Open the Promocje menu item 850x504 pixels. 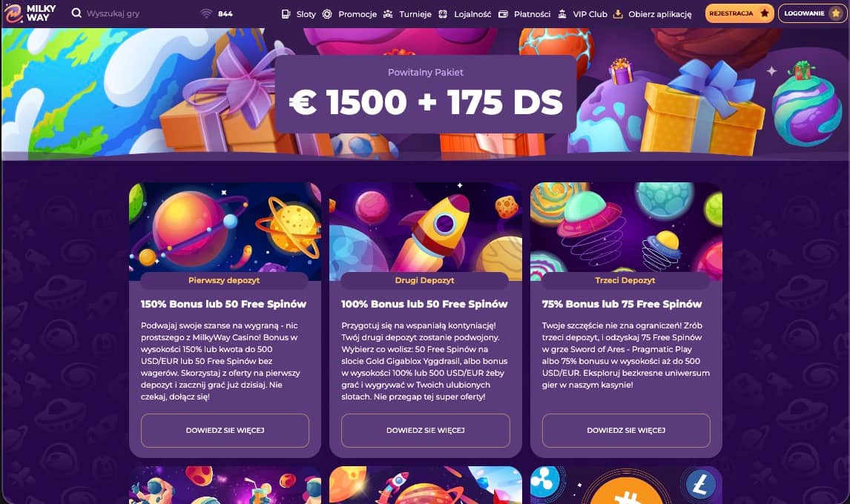point(358,14)
